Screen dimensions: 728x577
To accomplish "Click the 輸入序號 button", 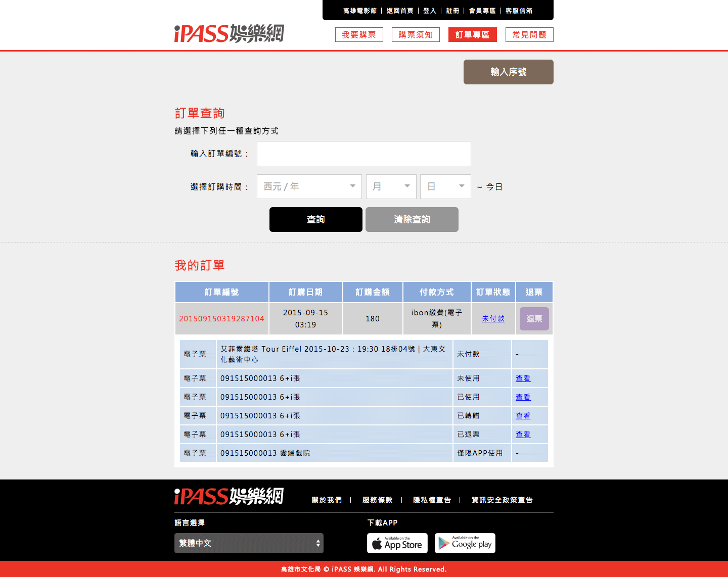I will click(508, 72).
